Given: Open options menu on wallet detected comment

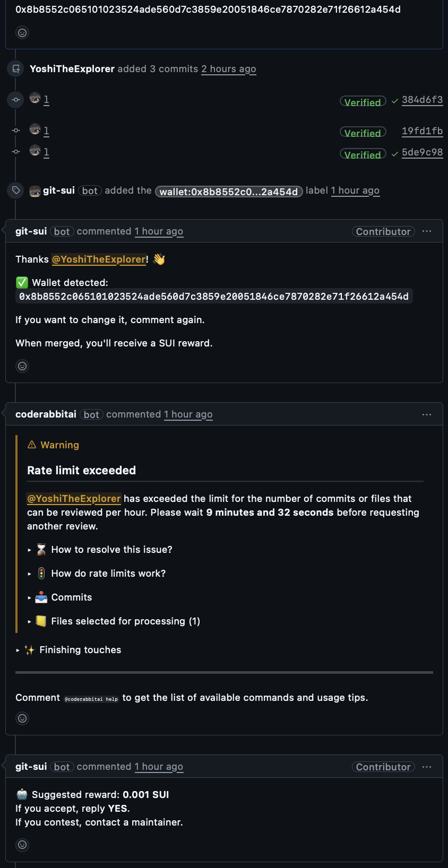Looking at the screenshot, I should click(x=427, y=231).
